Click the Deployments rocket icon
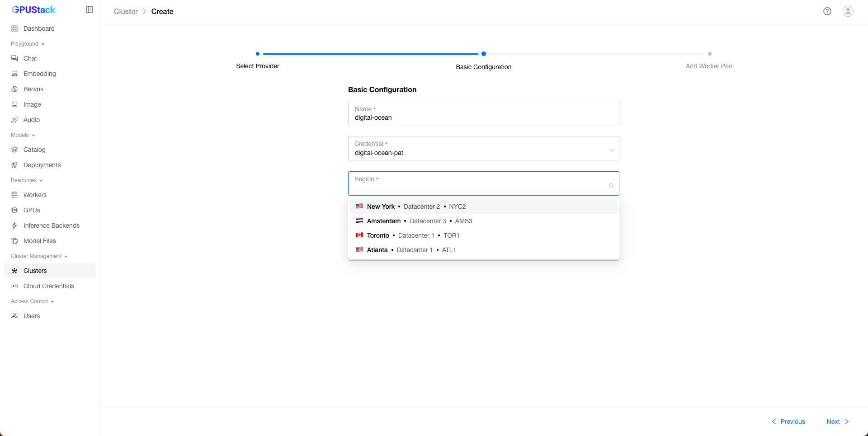This screenshot has height=436, width=868. coord(14,165)
